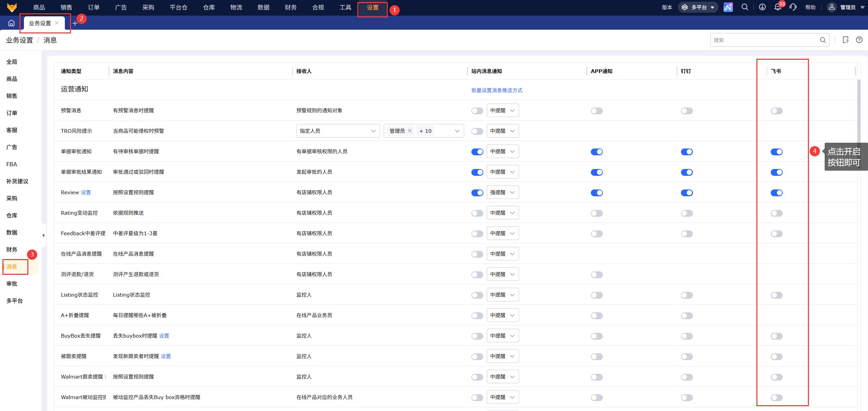Viewport: 868px width, 411px height.
Task: Enable 飞书 toggle for 被跟卖提醒
Action: pyautogui.click(x=776, y=357)
